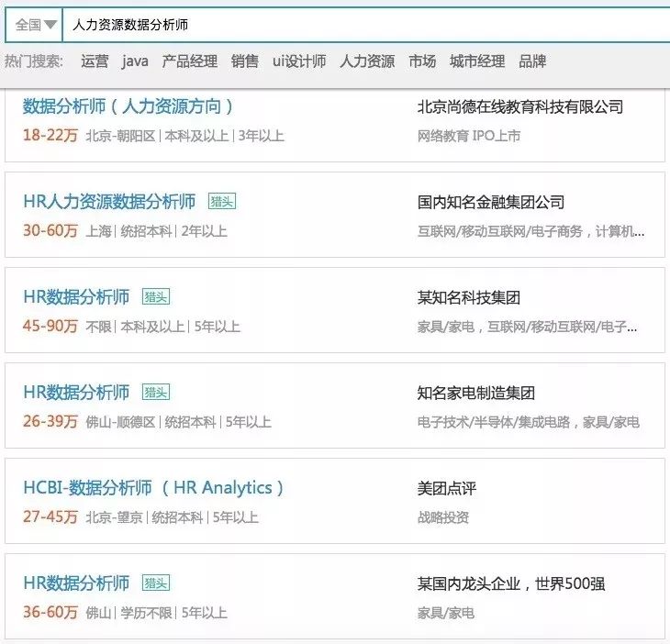Open job HCBI-数据分析师（HR Analytics）

click(153, 488)
